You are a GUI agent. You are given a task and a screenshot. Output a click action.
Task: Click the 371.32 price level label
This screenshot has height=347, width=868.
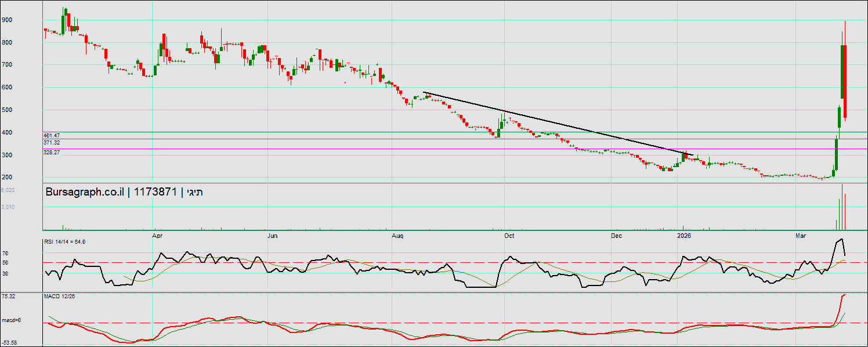tap(52, 142)
